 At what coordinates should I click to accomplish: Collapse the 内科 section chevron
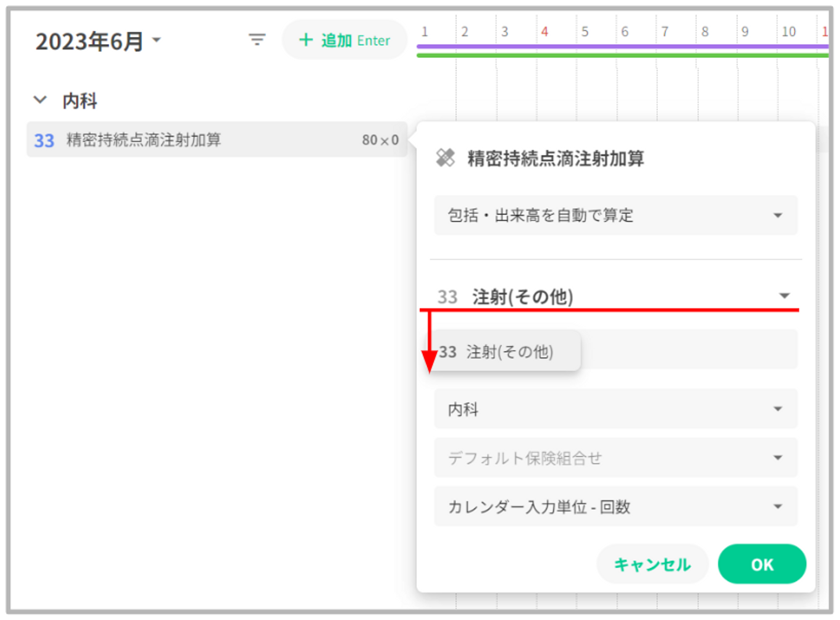point(40,100)
